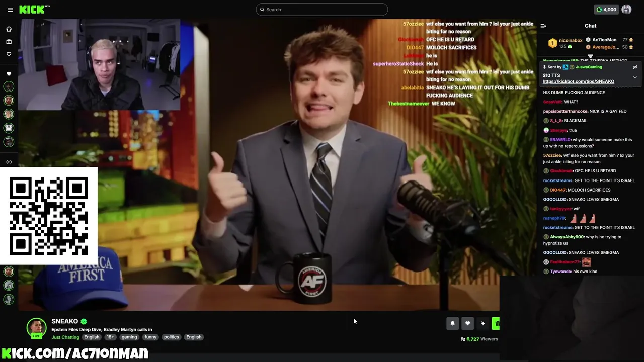The image size is (644, 362).
Task: Open first rocketstreams chat username
Action: click(x=557, y=180)
